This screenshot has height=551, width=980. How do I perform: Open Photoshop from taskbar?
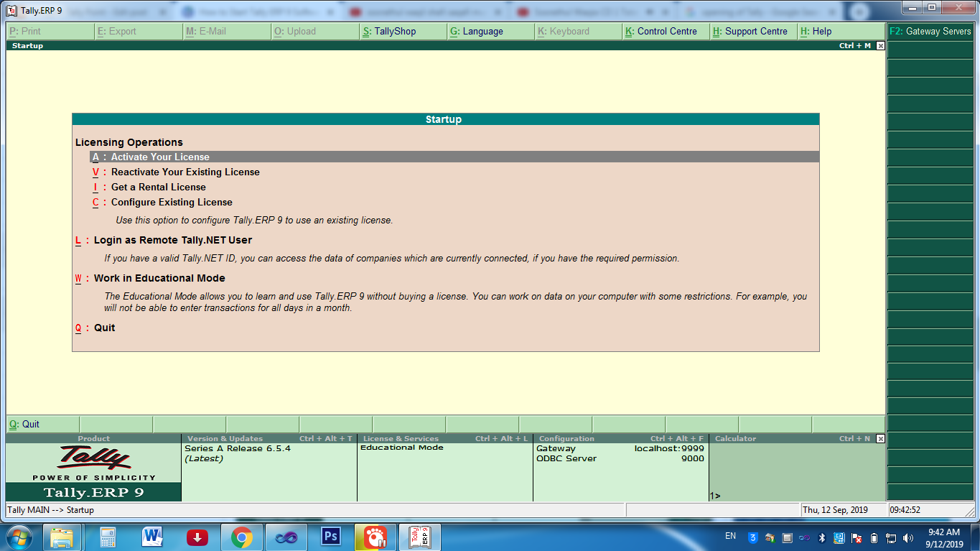330,537
